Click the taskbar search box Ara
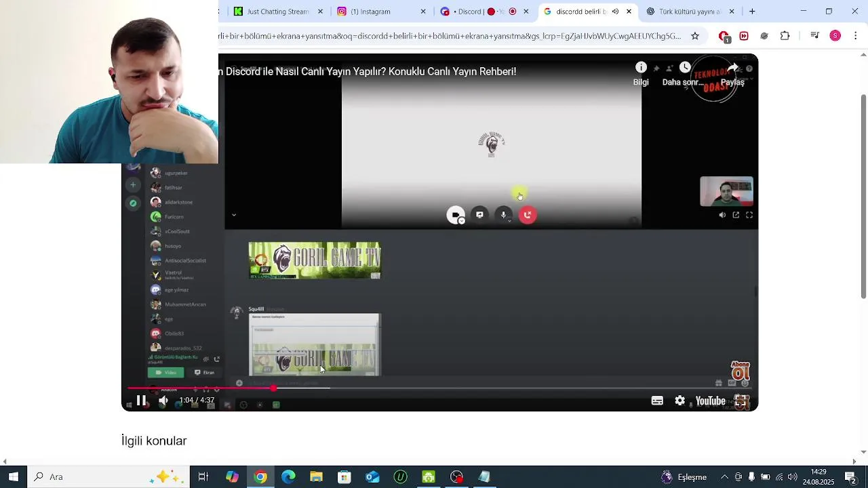 point(107,476)
